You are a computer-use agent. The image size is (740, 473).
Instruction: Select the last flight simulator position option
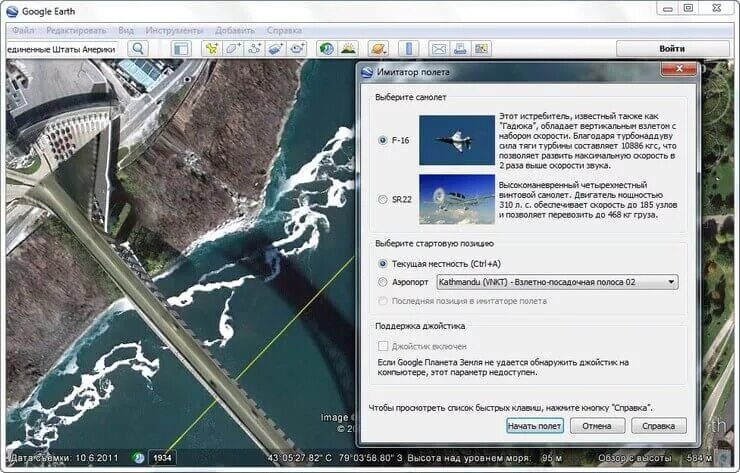[383, 301]
